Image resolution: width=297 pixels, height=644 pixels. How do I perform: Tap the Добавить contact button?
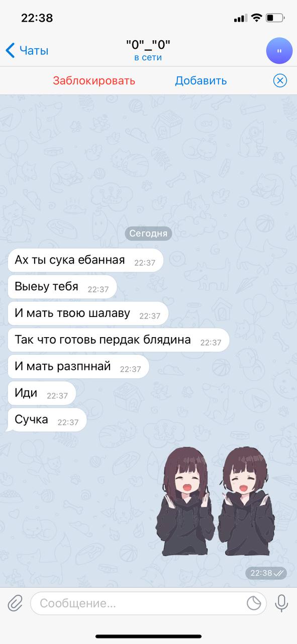(x=201, y=80)
